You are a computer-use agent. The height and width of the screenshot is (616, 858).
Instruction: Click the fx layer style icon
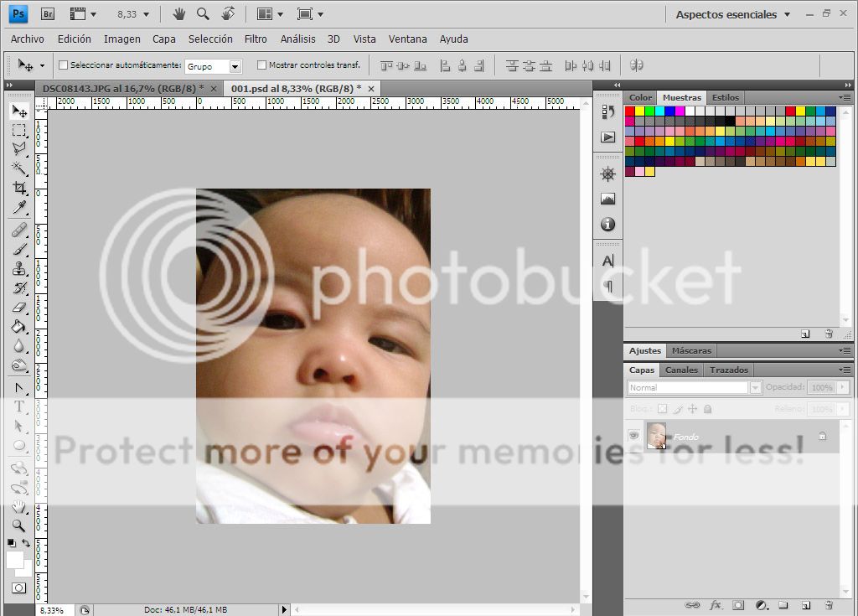[x=716, y=605]
